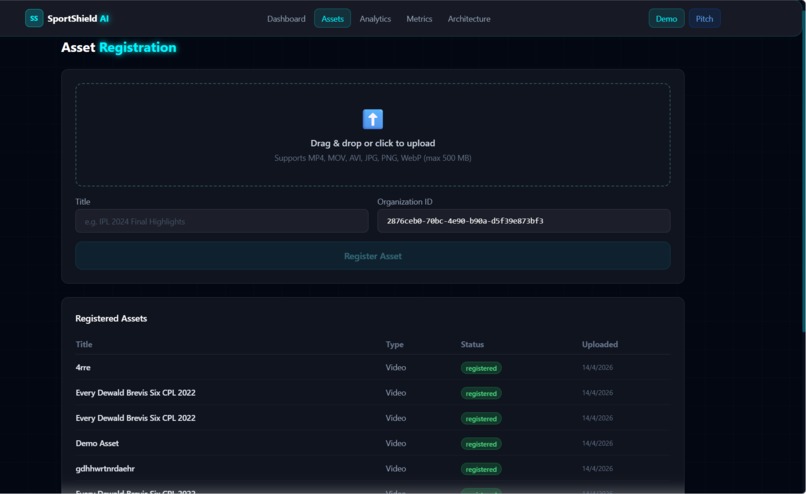Click the Title column header
The image size is (806, 494).
[x=84, y=344]
